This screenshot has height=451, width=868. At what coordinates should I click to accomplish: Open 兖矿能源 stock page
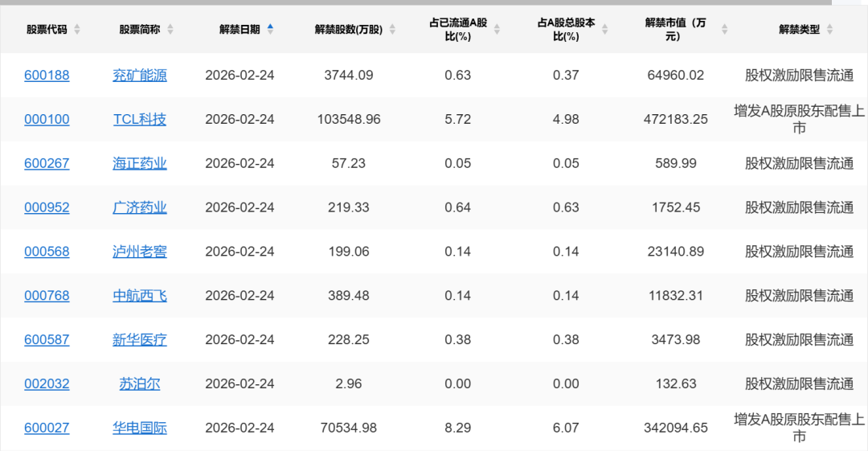[140, 76]
